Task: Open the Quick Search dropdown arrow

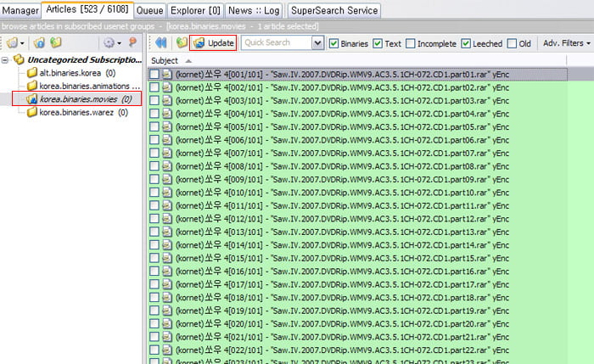Action: pos(317,43)
